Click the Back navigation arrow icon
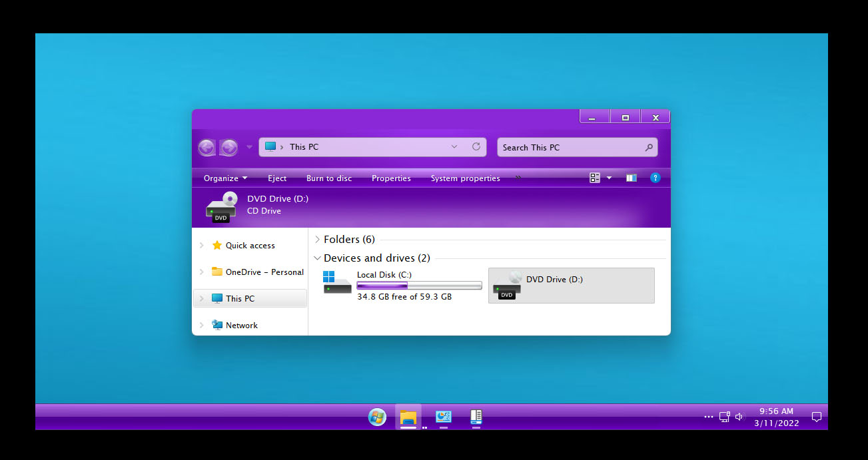This screenshot has width=868, height=460. [x=207, y=146]
